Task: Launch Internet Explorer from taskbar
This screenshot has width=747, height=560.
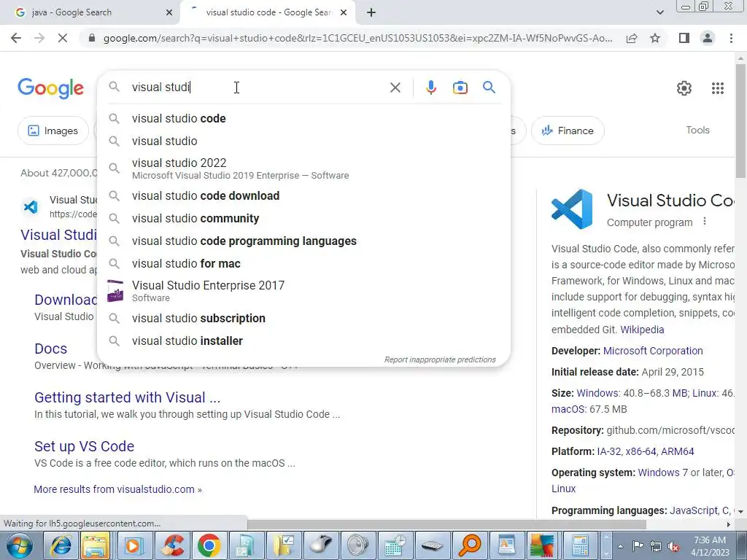Action: tap(61, 545)
